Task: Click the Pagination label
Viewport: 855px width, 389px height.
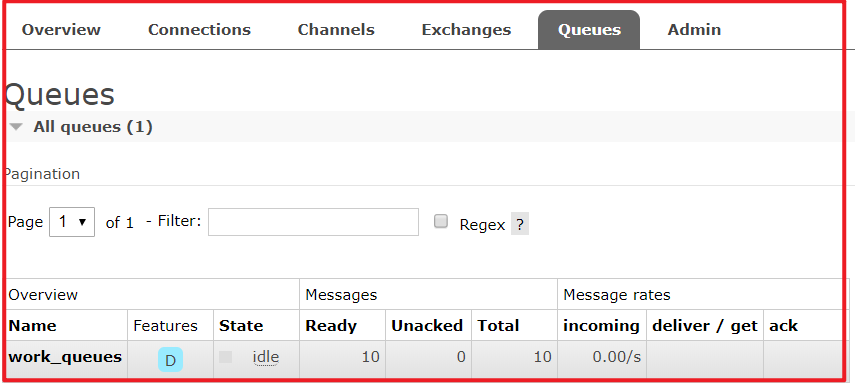Action: [41, 174]
